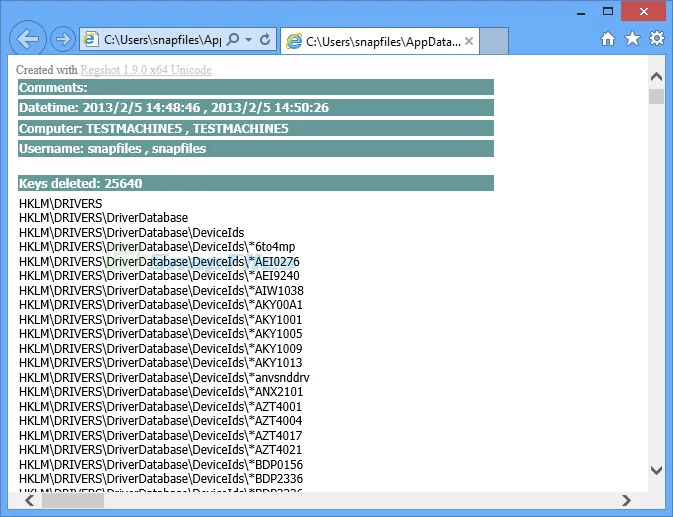Click the DeviceIds\*AZT4021 entry

click(161, 449)
